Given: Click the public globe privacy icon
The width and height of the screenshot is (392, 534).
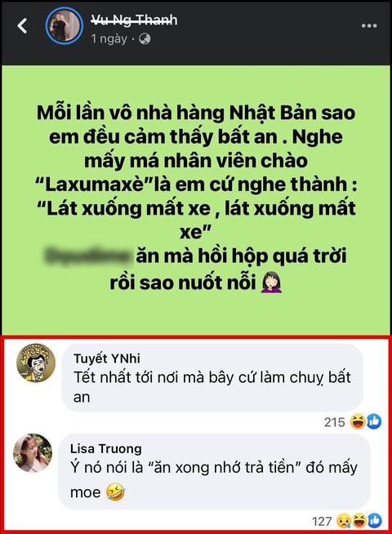Looking at the screenshot, I should pos(145,39).
